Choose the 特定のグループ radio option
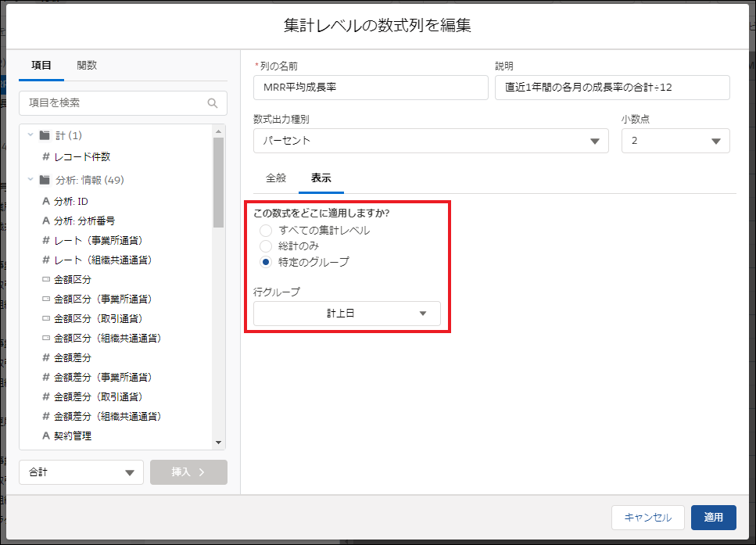756x545 pixels. pyautogui.click(x=266, y=262)
